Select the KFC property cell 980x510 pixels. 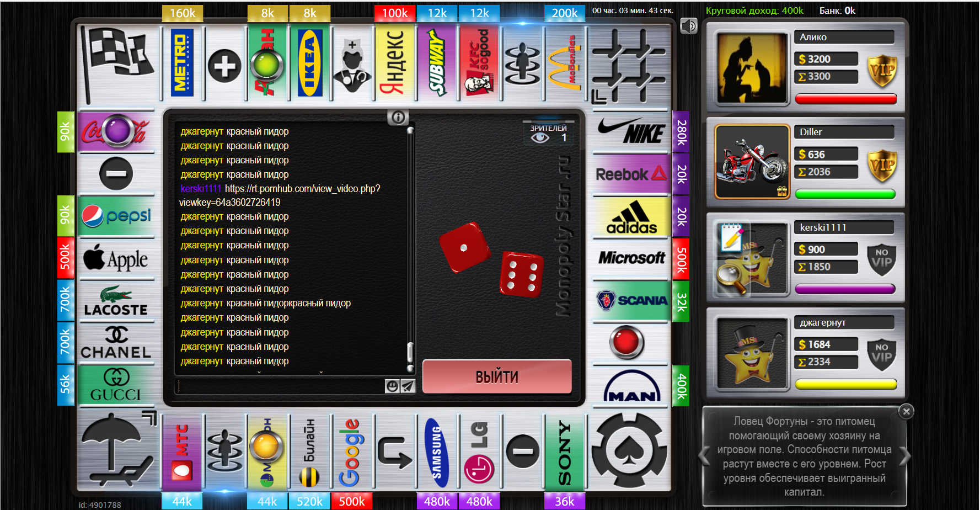click(480, 62)
